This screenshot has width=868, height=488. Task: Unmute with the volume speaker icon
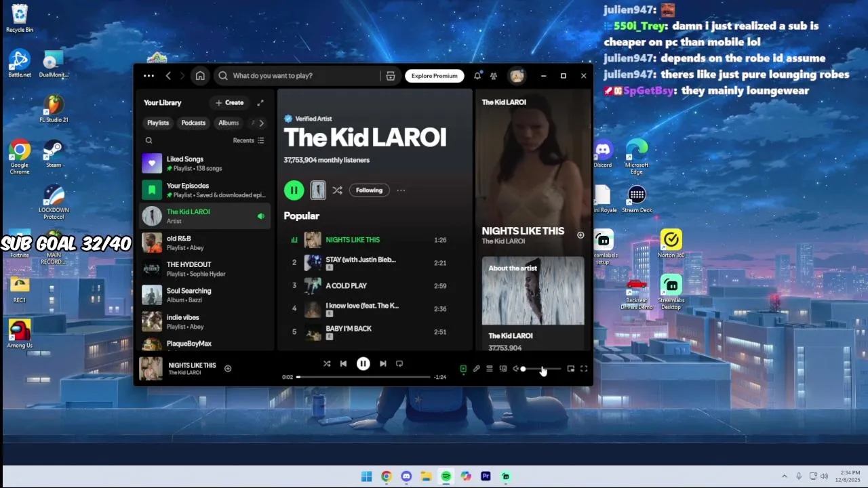click(x=515, y=369)
